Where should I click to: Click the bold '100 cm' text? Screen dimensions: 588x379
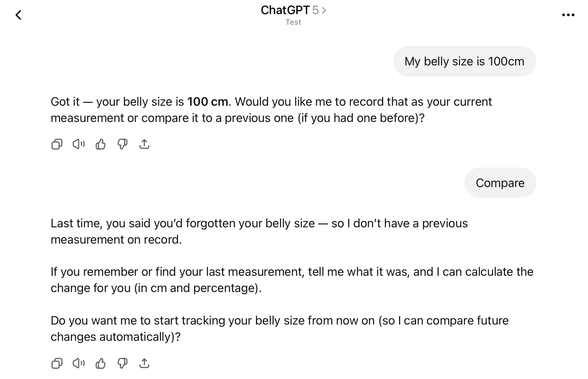pyautogui.click(x=208, y=102)
